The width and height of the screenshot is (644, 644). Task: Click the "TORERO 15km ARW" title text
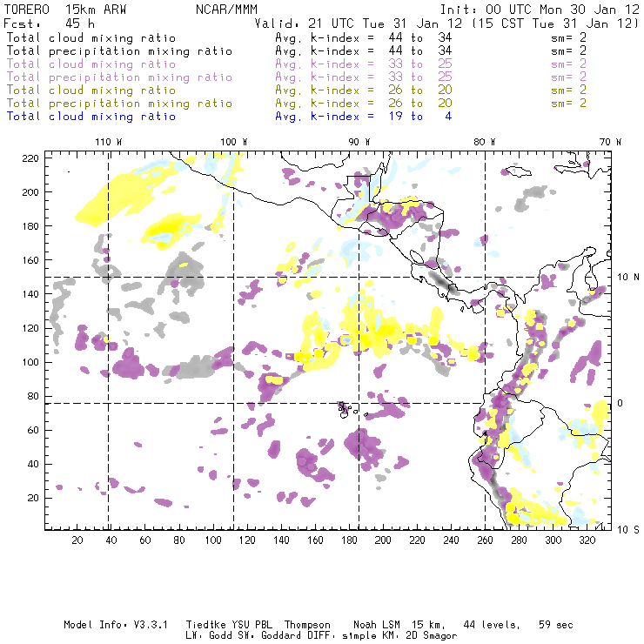tap(65, 10)
